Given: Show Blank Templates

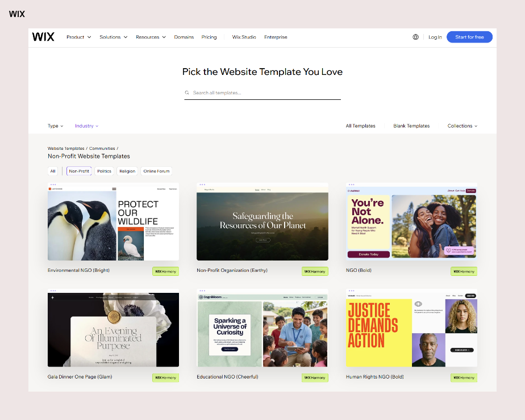Looking at the screenshot, I should click(411, 126).
